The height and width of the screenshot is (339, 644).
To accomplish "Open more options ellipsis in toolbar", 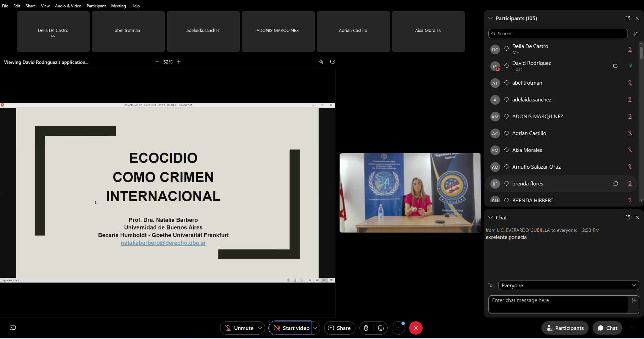I will click(398, 328).
